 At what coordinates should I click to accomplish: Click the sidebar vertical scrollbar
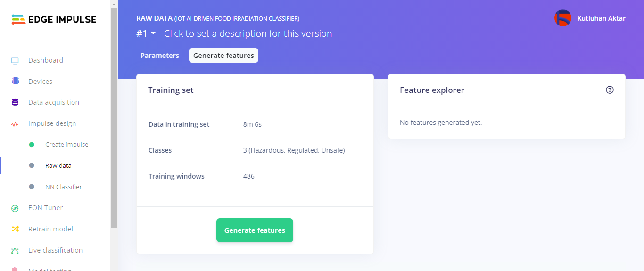[114, 118]
